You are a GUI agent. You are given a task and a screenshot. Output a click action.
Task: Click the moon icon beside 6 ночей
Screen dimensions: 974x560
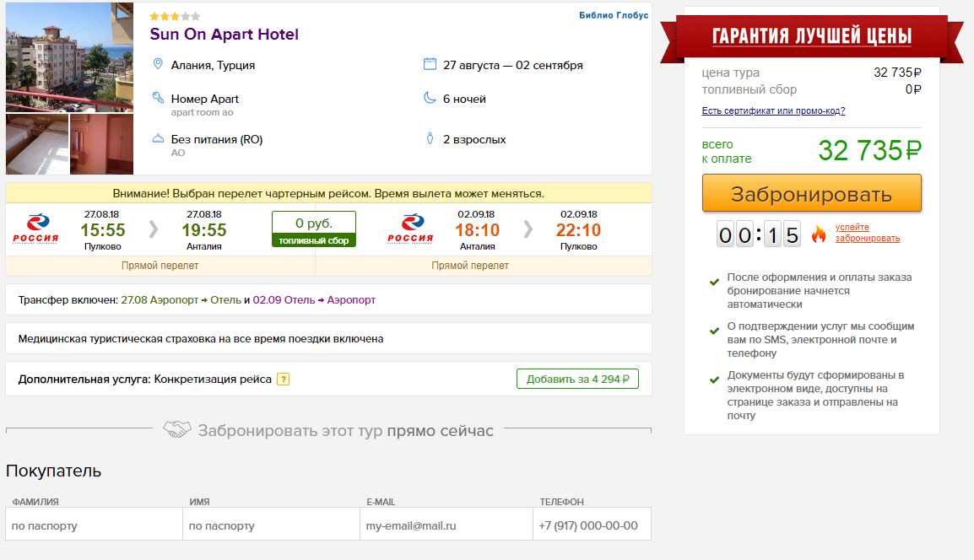(x=430, y=98)
